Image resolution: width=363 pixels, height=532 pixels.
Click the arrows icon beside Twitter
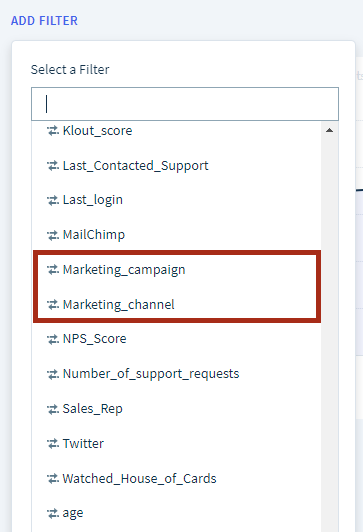click(53, 443)
